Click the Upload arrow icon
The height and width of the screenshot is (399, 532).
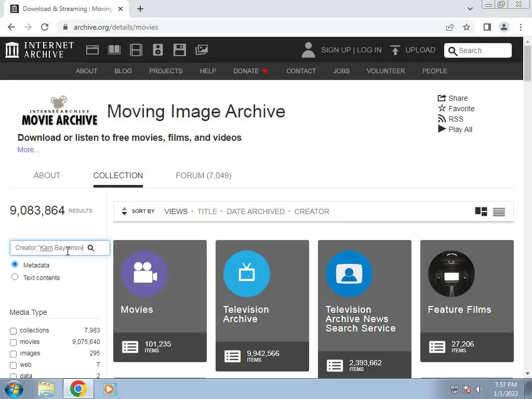click(395, 50)
